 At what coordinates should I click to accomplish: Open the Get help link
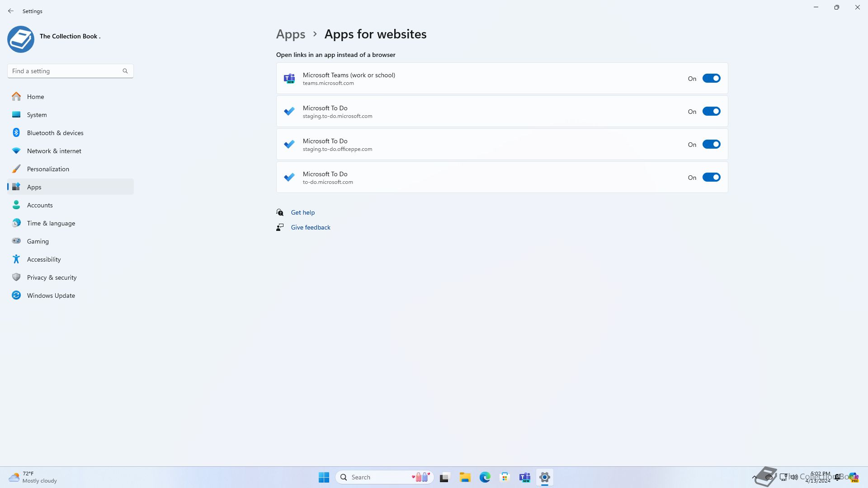coord(303,212)
